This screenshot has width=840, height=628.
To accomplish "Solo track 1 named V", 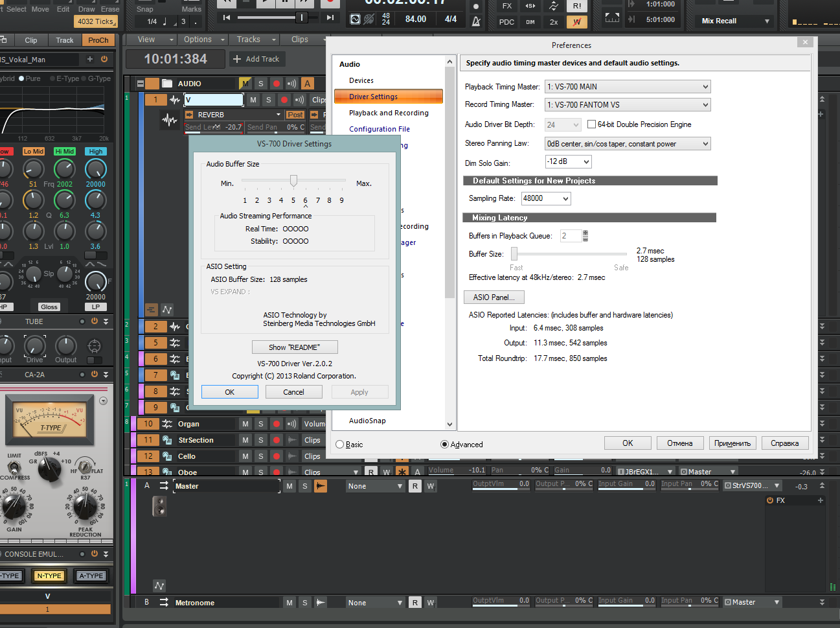I will [269, 100].
